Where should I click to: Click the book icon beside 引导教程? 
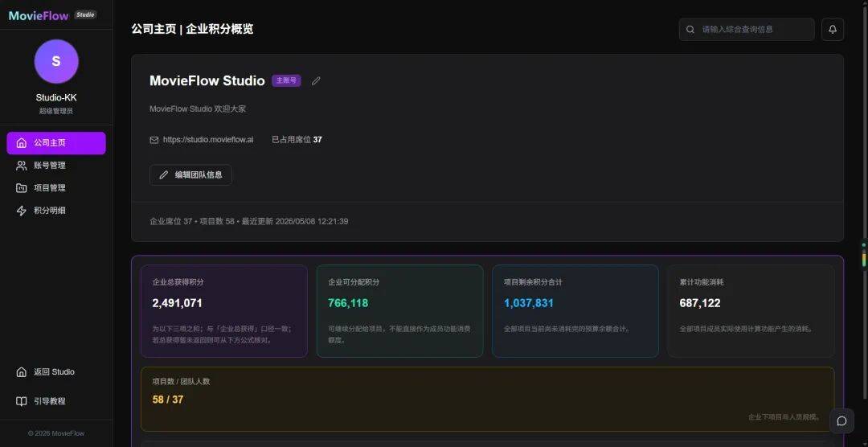point(22,401)
